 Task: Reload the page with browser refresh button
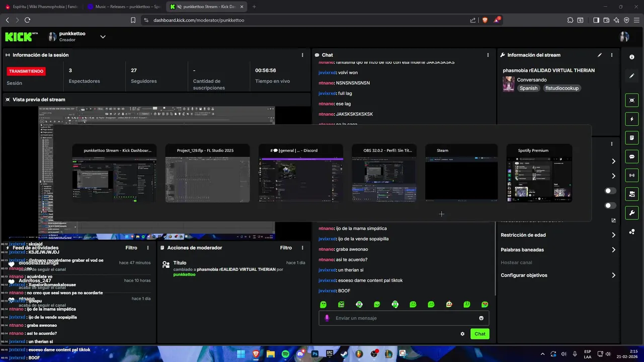tap(27, 20)
